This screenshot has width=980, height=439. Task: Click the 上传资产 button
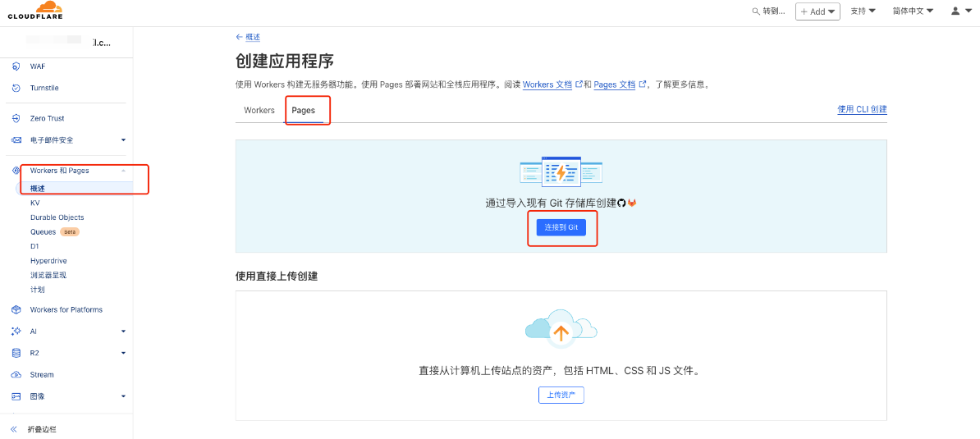click(561, 395)
